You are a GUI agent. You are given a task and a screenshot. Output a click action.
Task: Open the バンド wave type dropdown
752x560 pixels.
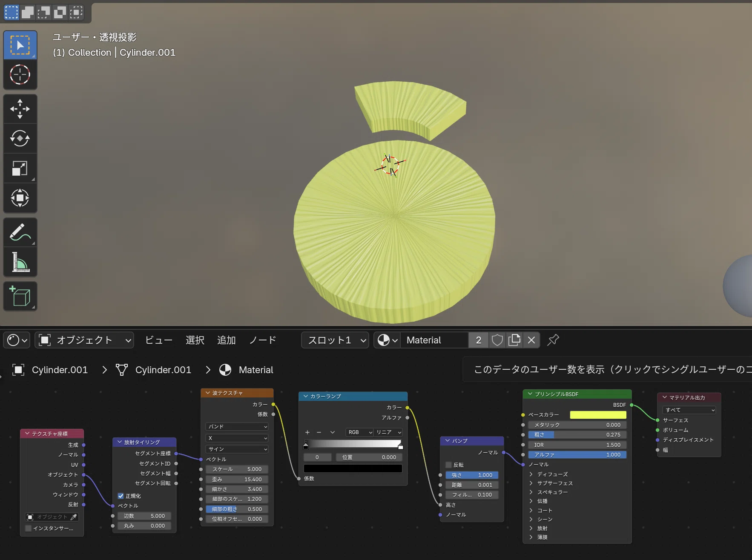[237, 427]
